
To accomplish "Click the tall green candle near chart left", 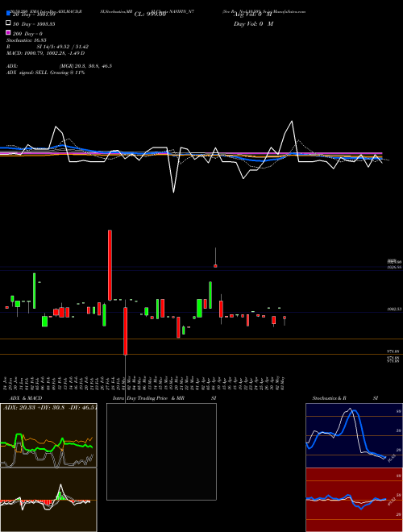I will 35,291.
